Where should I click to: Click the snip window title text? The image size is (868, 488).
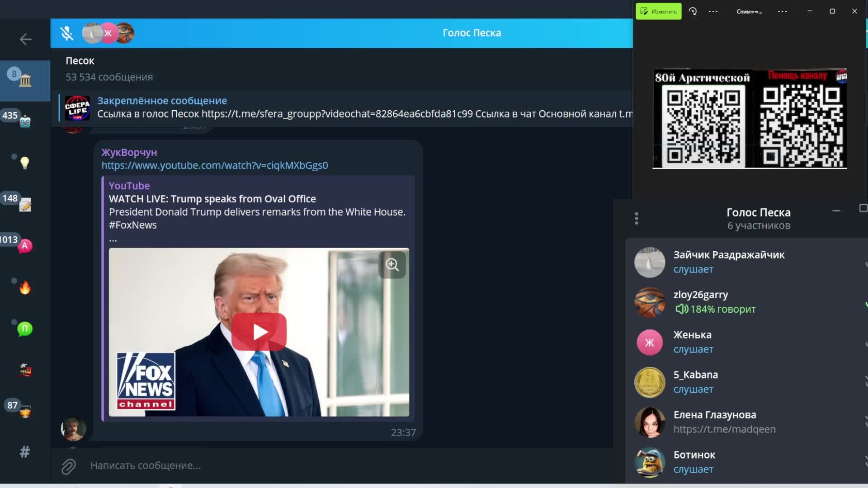[750, 12]
